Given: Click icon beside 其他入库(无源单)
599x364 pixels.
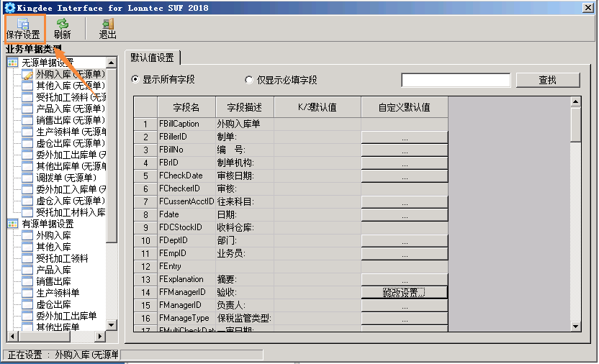Looking at the screenshot, I should 27,86.
